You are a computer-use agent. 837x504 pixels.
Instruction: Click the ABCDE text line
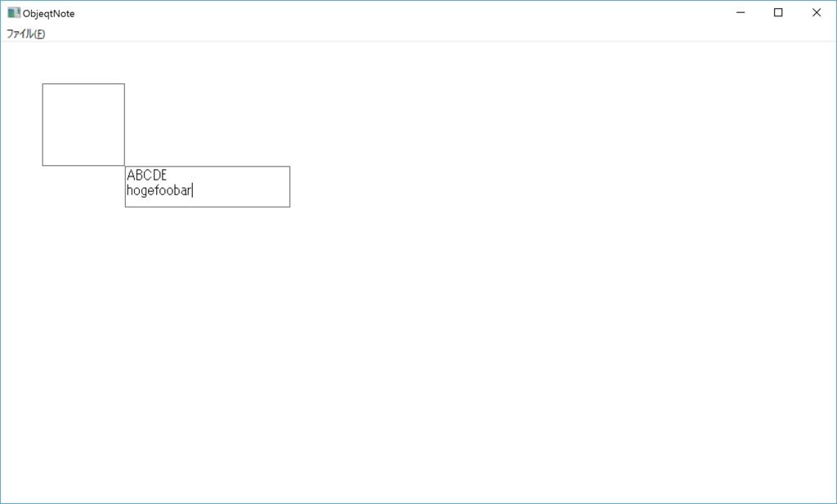click(147, 175)
